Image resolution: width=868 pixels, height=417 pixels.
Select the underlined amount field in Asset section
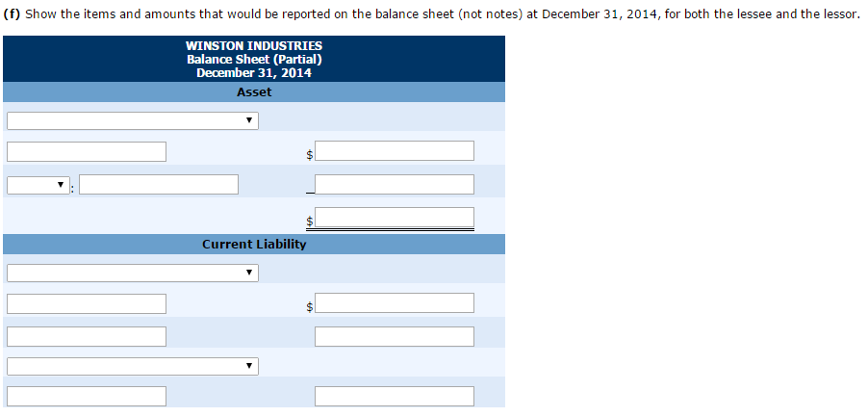(395, 184)
